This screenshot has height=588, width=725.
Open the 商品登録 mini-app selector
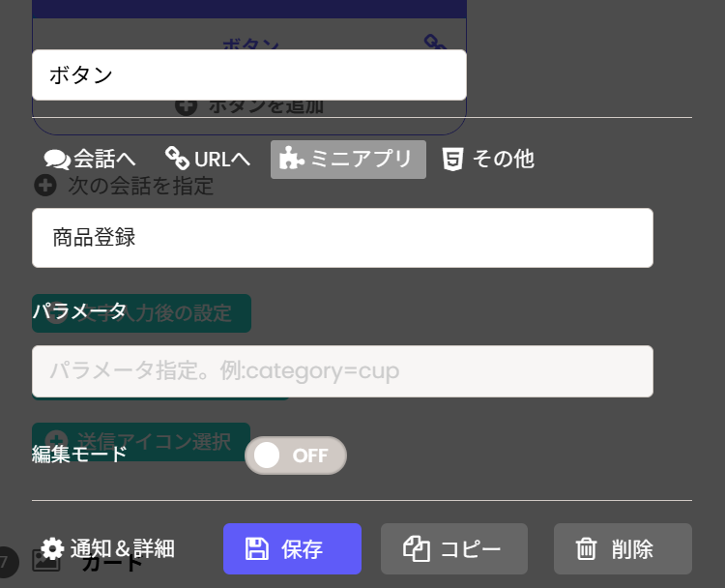342,238
